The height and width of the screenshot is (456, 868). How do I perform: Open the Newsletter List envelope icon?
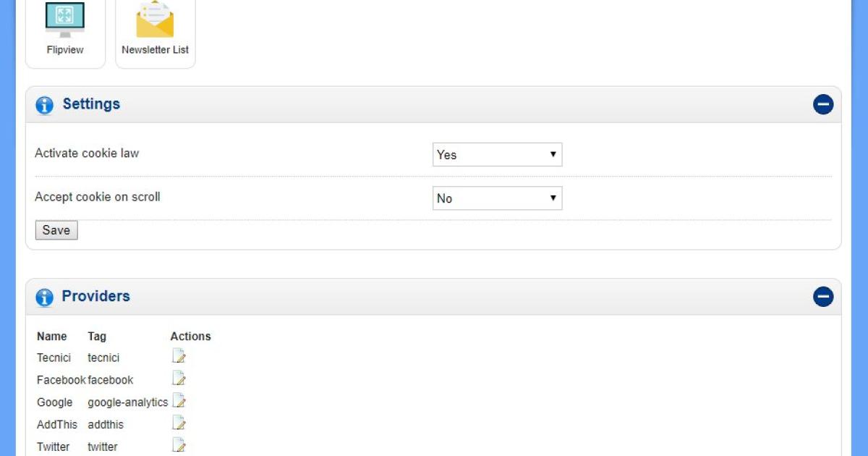pos(155,20)
